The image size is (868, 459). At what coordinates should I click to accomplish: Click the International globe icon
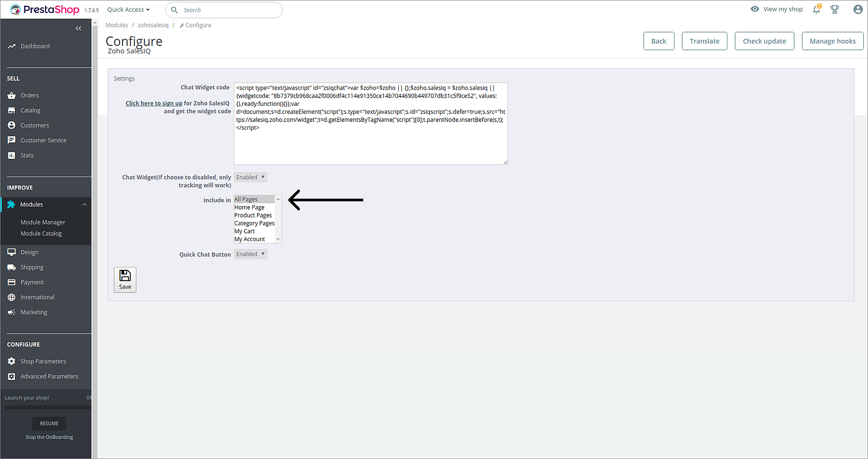click(x=12, y=297)
